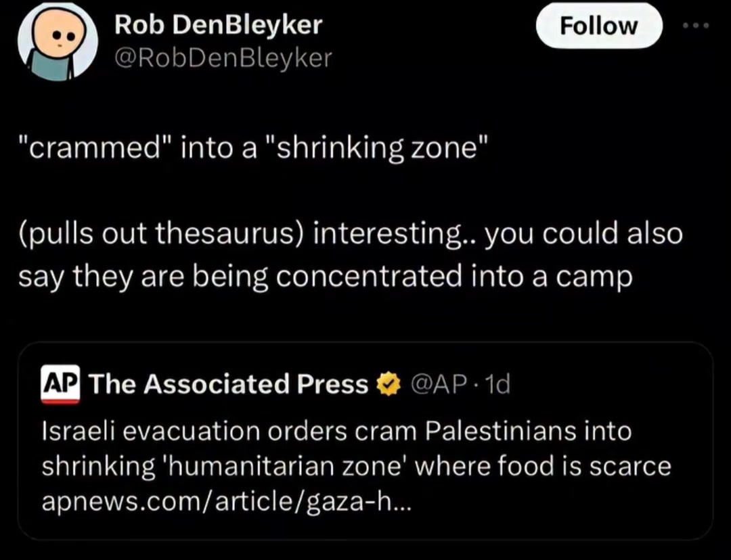Open The Associated Press account name
731x560 pixels.
pyautogui.click(x=228, y=385)
